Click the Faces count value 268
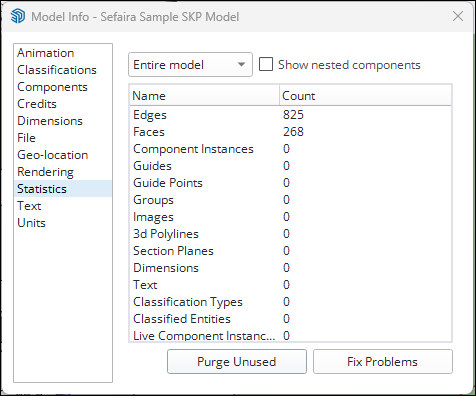Viewport: 476px width, 396px height. 293,132
